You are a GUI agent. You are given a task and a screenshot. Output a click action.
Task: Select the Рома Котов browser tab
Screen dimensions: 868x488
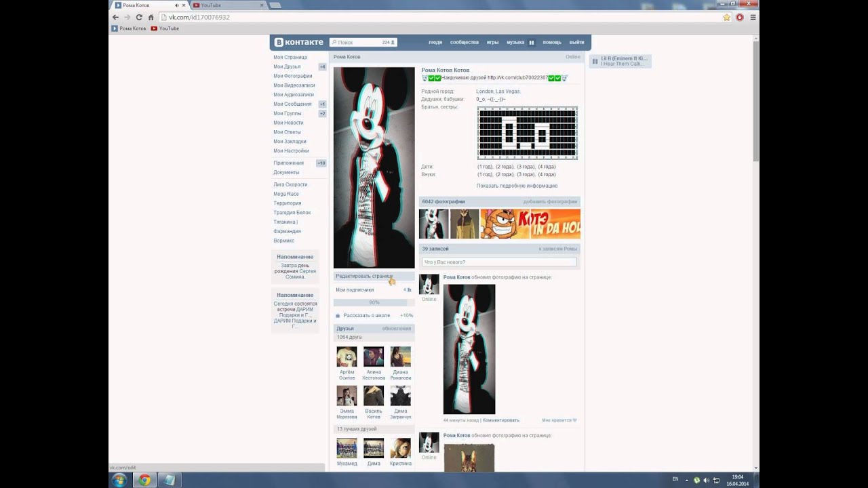[x=151, y=5]
